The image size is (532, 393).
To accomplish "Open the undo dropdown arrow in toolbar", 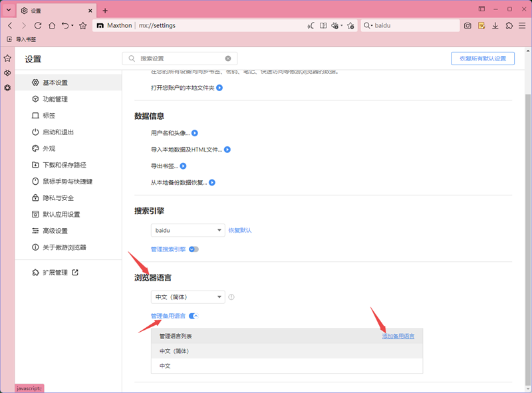I will [x=72, y=25].
